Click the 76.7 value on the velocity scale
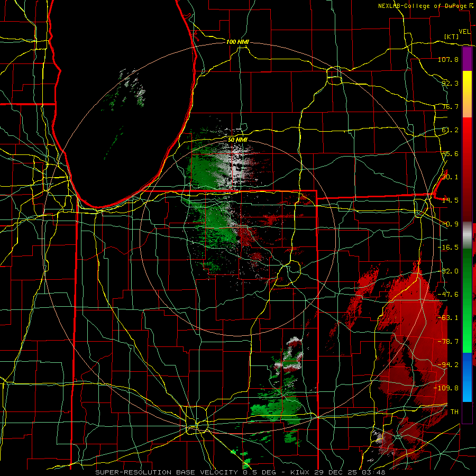Viewport: 476px width, 476px height. pyautogui.click(x=450, y=106)
